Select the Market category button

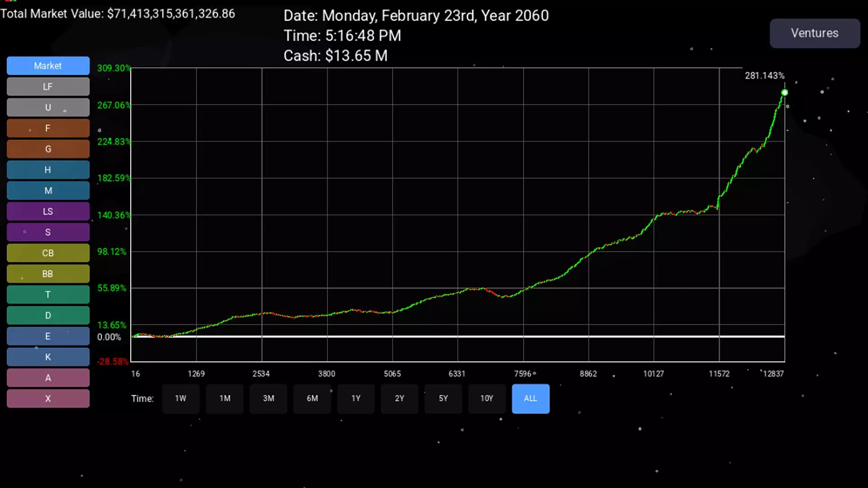[48, 66]
